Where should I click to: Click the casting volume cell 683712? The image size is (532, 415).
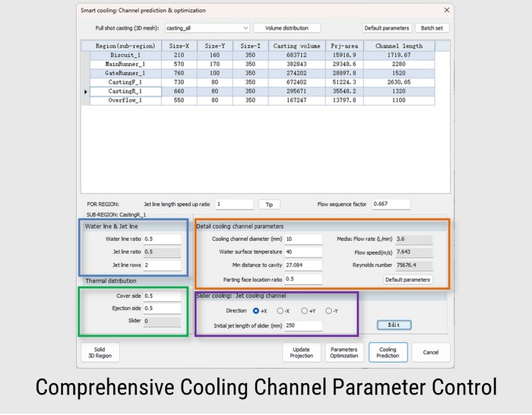point(297,55)
